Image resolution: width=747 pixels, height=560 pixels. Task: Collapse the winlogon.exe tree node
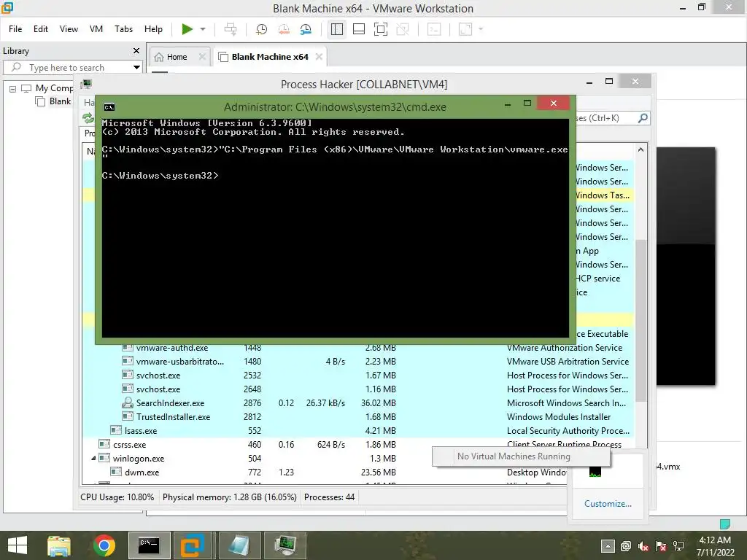(93, 458)
